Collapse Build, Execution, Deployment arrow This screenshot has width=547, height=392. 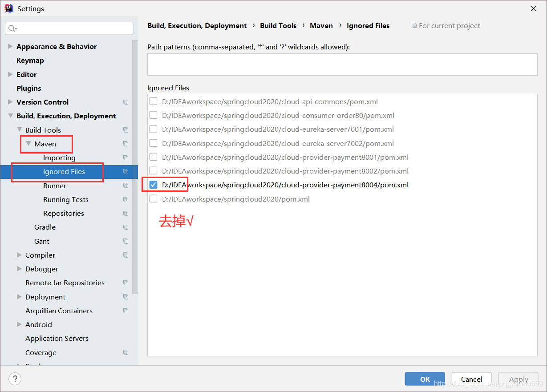tap(10, 116)
